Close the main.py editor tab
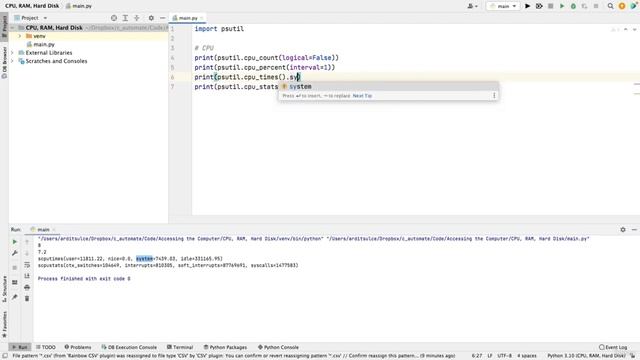This screenshot has width=640, height=360. coord(201,18)
